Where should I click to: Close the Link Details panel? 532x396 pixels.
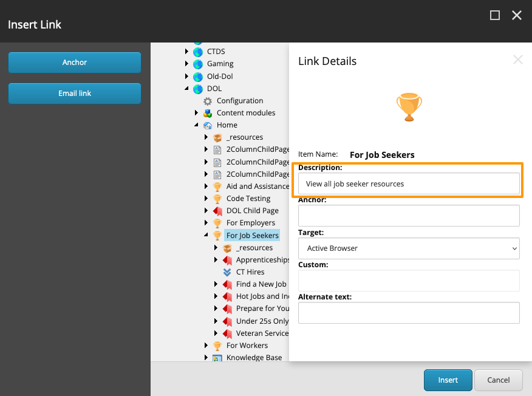[x=517, y=60]
